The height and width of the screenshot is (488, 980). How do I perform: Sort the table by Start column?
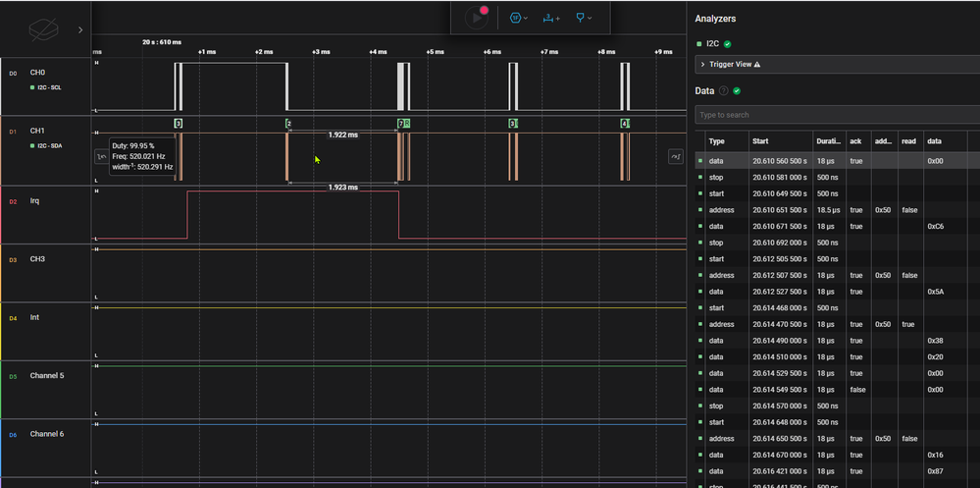point(760,141)
